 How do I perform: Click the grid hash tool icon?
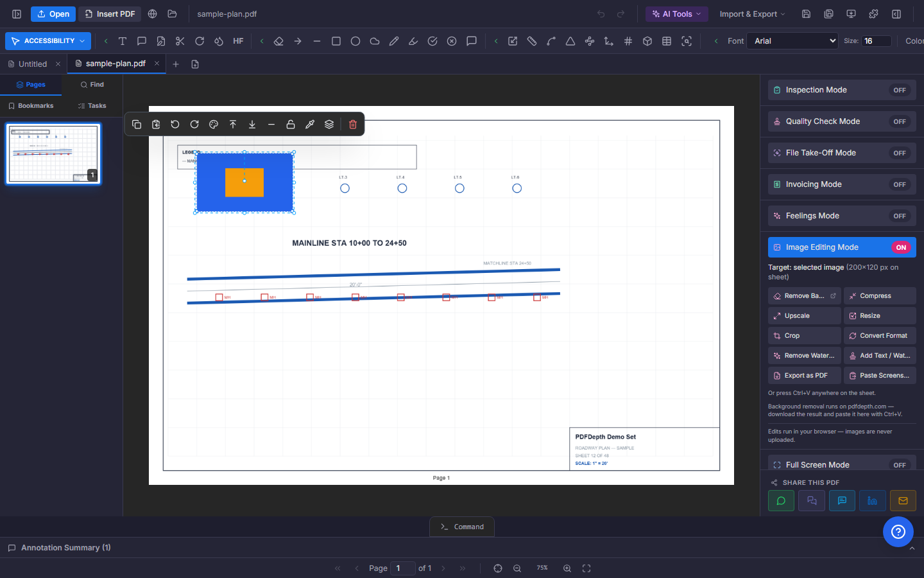[628, 41]
